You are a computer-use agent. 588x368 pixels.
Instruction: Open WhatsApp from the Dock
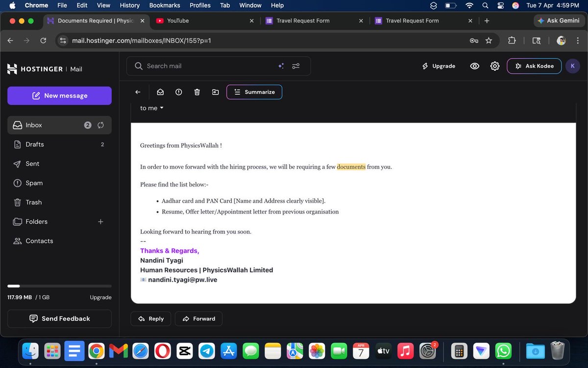pos(503,351)
